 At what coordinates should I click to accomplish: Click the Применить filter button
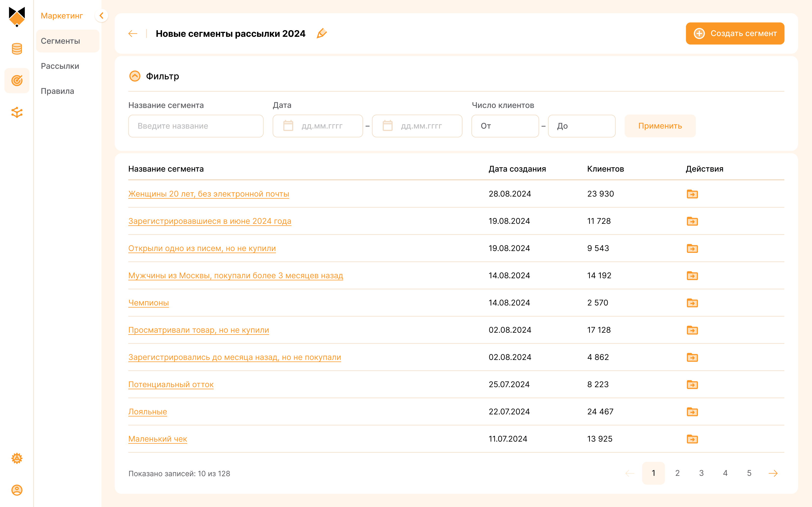coord(660,126)
